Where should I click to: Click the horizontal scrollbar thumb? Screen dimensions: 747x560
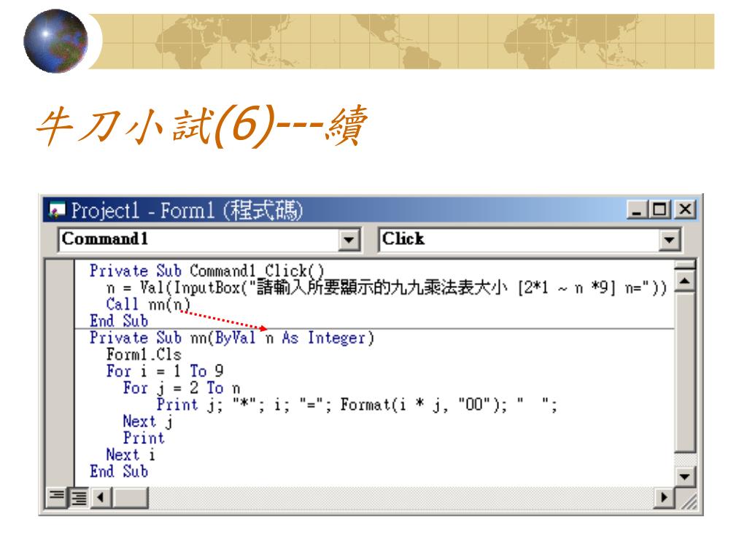tap(130, 497)
